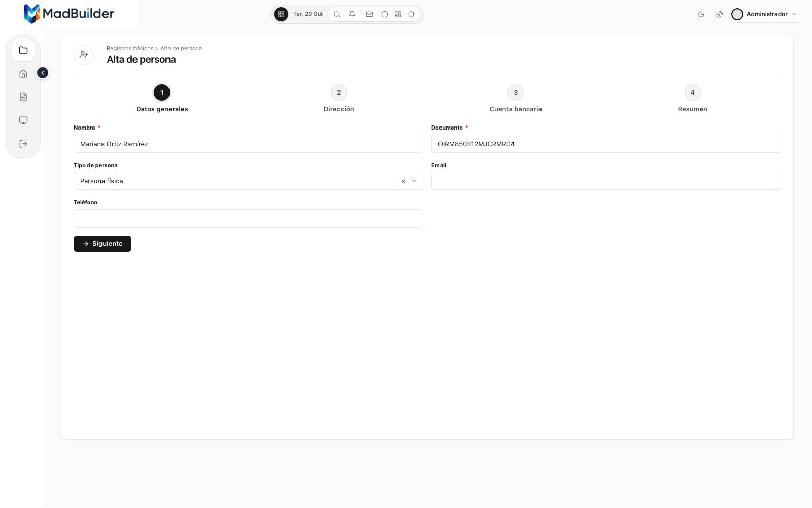Open the apps grid dark button
Screen dimensions: 812x508
pyautogui.click(x=281, y=14)
